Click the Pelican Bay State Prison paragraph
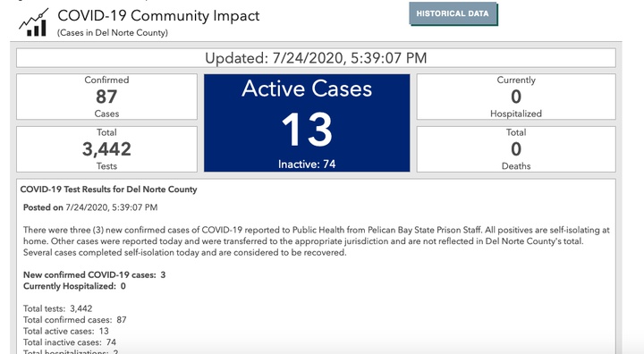Viewport: 644px width, 354px height. point(317,241)
